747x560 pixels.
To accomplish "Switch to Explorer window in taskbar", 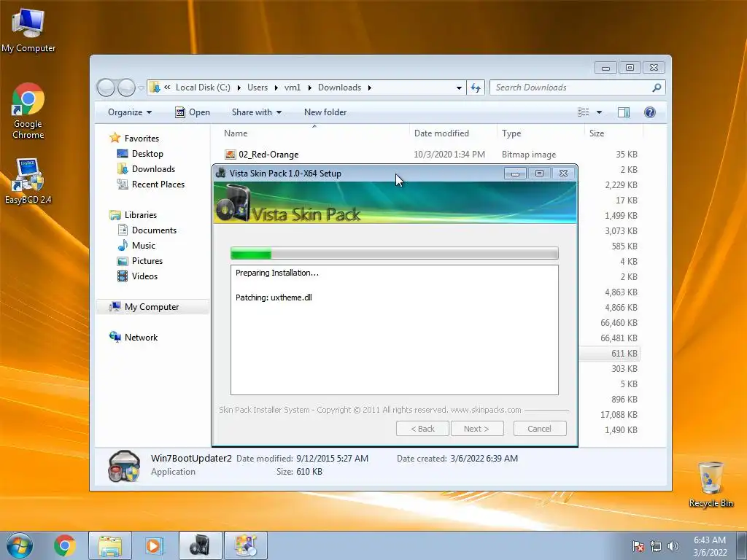I will click(110, 545).
